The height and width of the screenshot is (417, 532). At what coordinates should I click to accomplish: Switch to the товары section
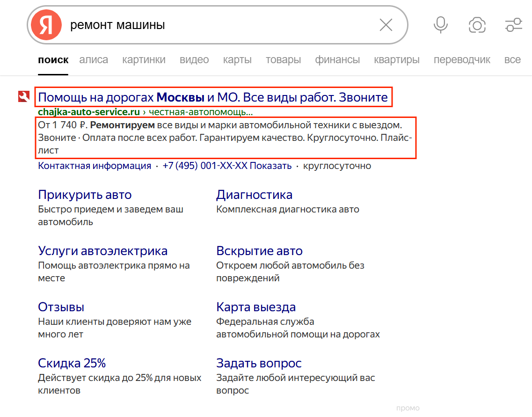283,59
